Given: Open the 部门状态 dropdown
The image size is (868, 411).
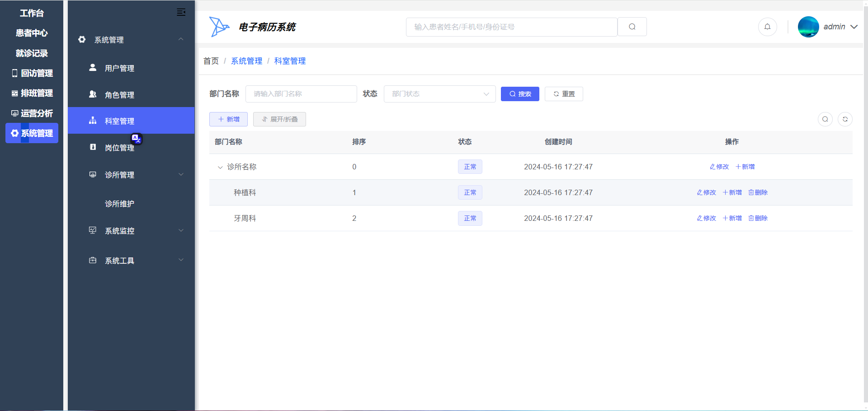Looking at the screenshot, I should click(x=439, y=94).
